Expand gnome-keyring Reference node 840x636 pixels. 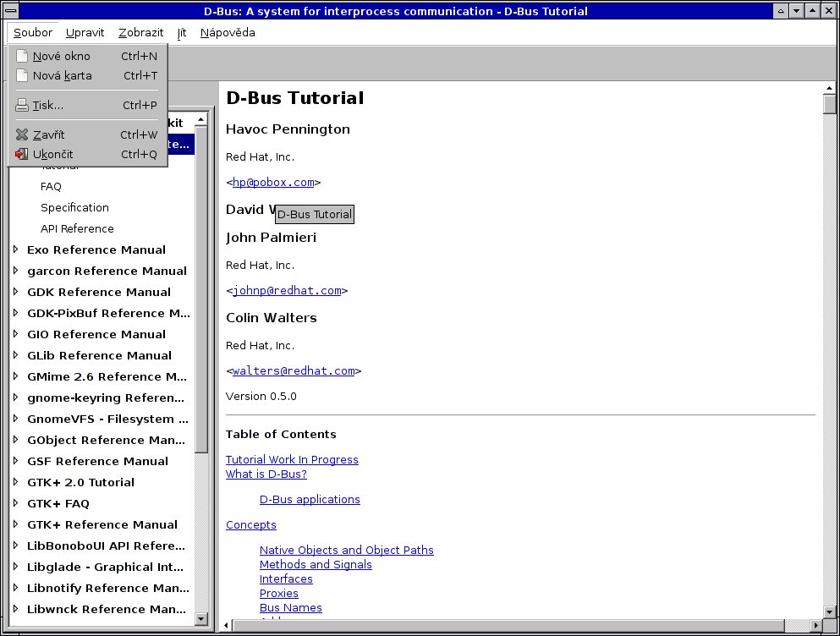coord(15,397)
